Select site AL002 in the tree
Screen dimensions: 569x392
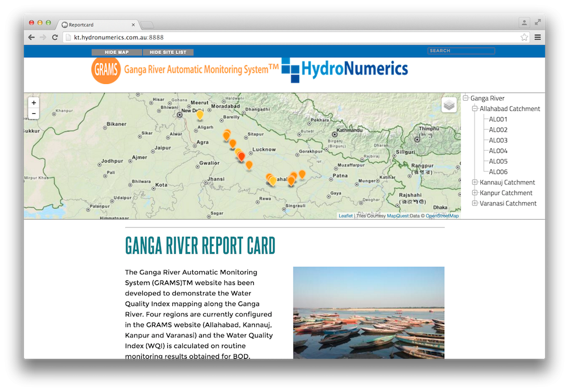[x=498, y=130]
